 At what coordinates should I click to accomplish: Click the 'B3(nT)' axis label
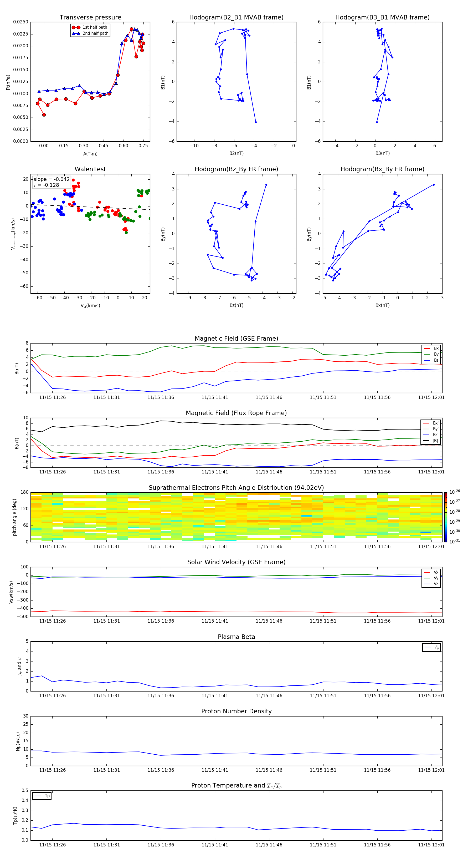click(x=382, y=153)
